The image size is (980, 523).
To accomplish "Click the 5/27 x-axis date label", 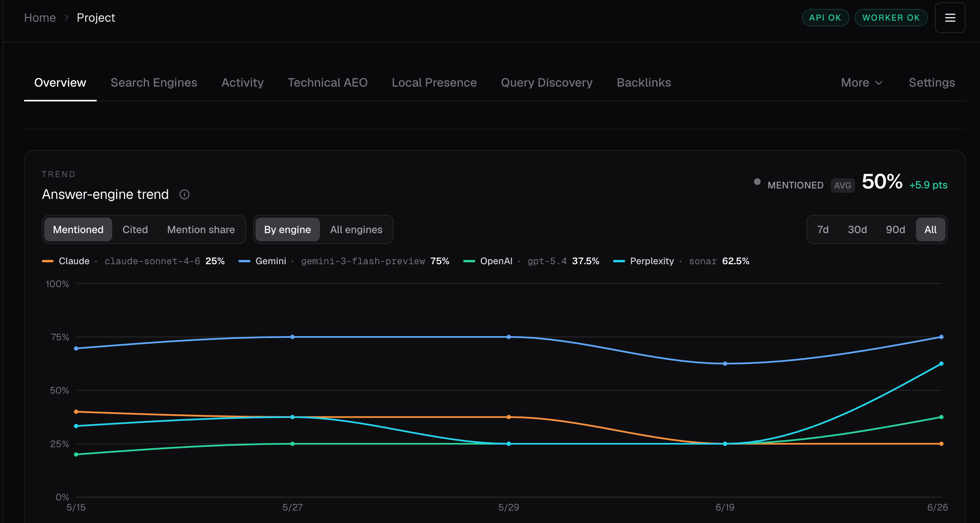I will pyautogui.click(x=292, y=507).
